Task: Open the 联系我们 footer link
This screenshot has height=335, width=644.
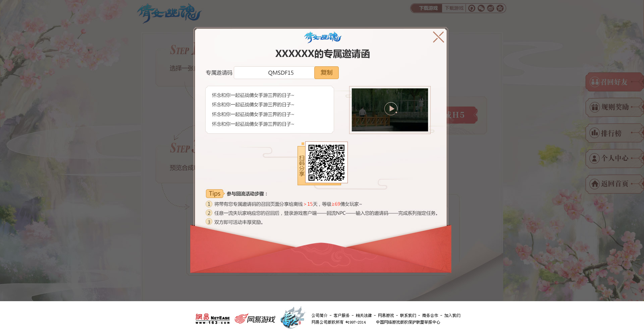Action: point(408,316)
